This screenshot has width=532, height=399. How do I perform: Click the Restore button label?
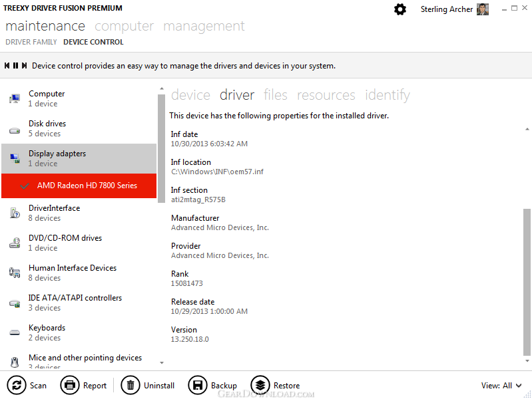[x=287, y=386]
